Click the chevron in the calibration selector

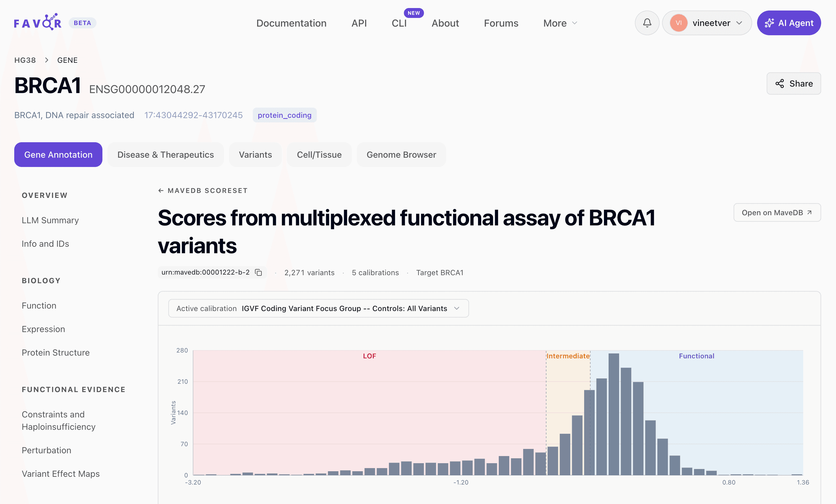coord(457,308)
